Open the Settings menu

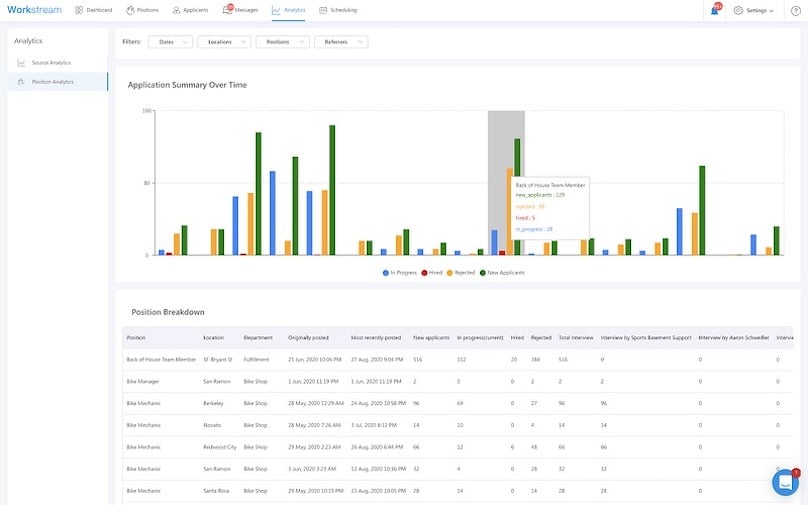click(753, 10)
